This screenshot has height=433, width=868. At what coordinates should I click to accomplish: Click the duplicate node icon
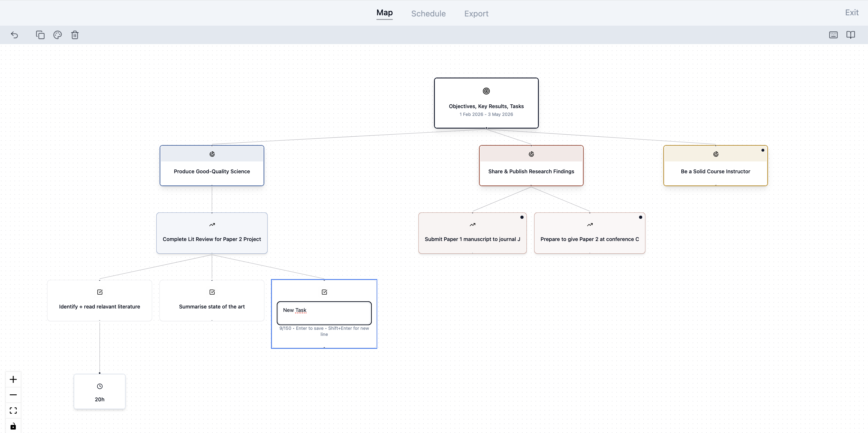40,35
